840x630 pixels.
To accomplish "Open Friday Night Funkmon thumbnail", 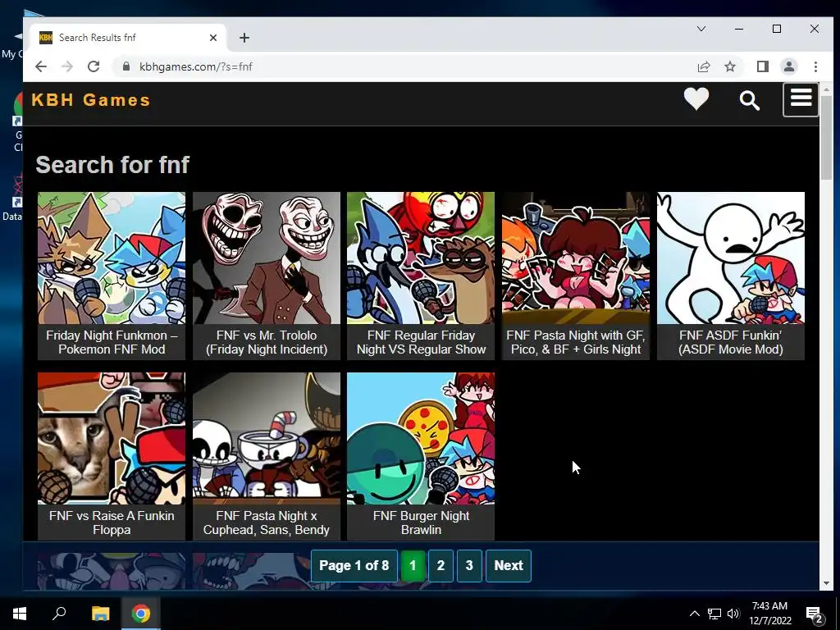I will coord(112,258).
